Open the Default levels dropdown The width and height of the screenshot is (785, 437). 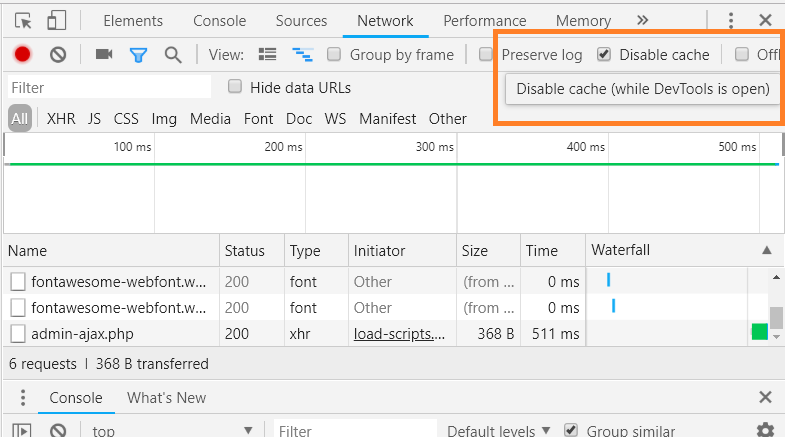click(497, 430)
